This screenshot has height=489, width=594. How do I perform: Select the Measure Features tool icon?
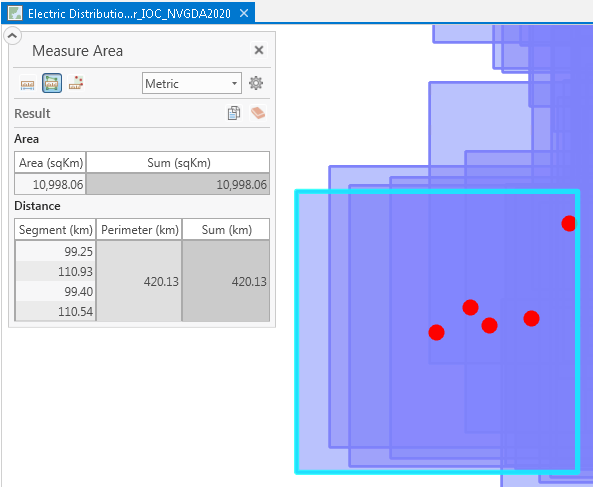point(76,83)
